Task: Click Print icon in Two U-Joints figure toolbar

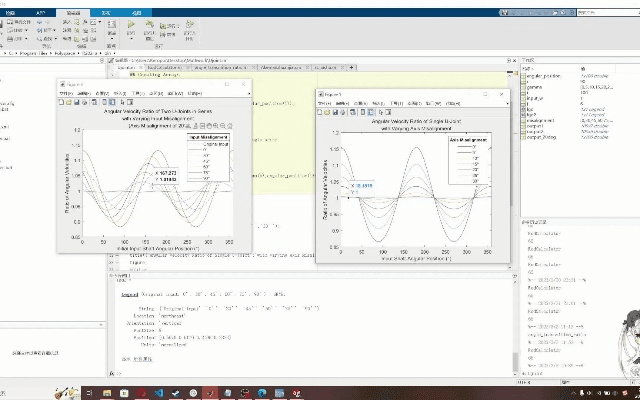Action: pyautogui.click(x=82, y=101)
